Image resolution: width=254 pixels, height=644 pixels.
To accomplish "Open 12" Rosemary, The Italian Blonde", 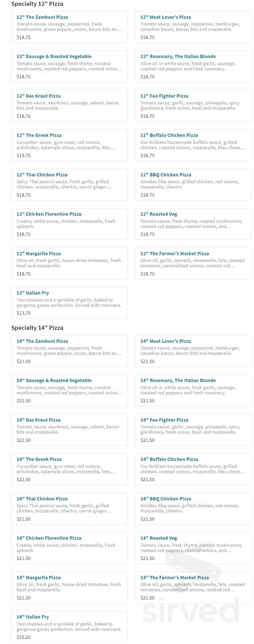I will pos(178,57).
